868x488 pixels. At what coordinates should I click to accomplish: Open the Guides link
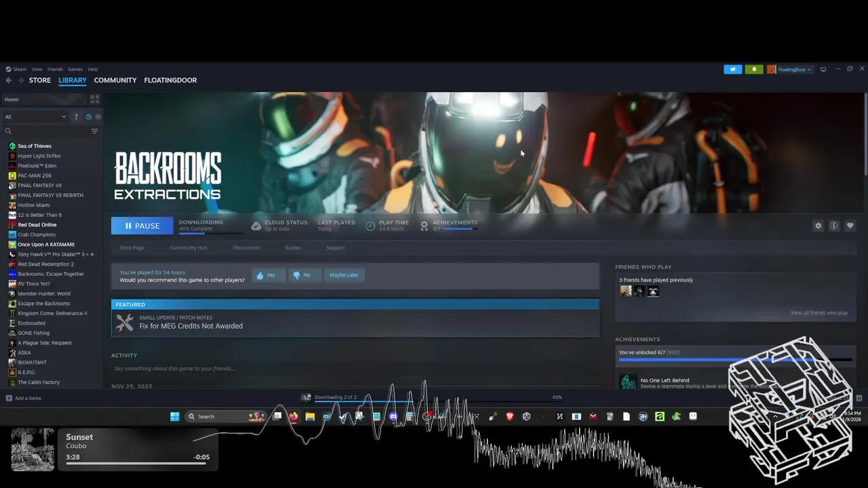tap(293, 248)
